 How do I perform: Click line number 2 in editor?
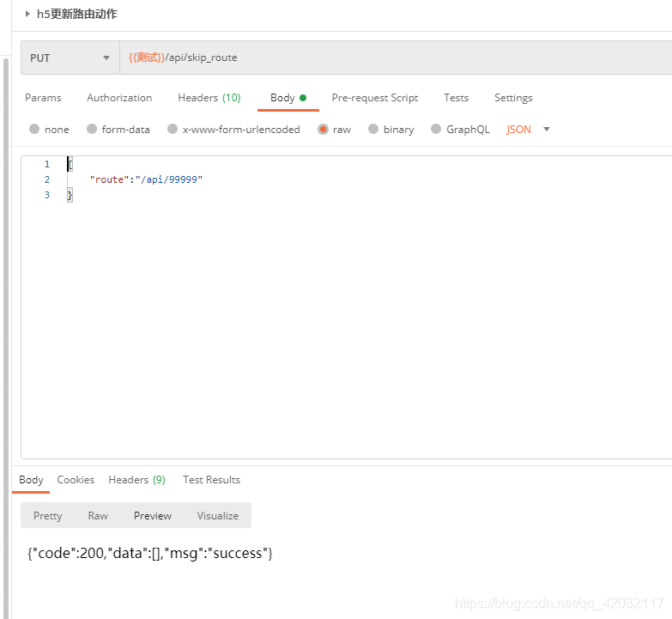click(47, 179)
